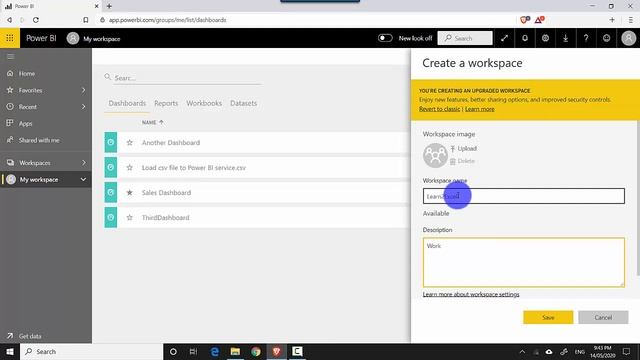Click the Description text area
640x360 pixels.
[x=524, y=262]
